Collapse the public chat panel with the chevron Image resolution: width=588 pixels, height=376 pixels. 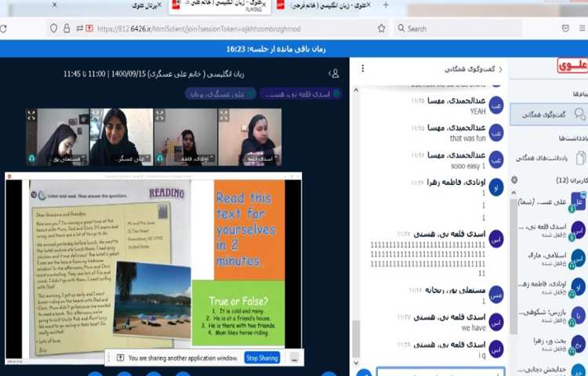(x=500, y=69)
